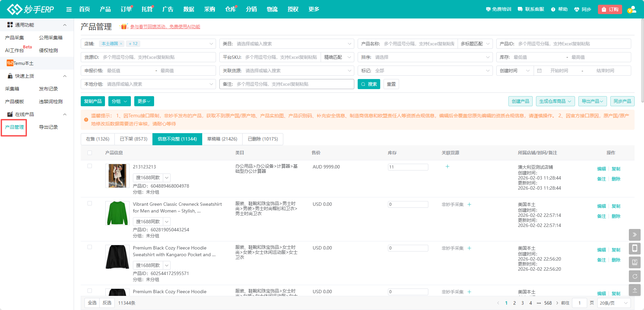The image size is (644, 310).
Task: Click the double-arrow expand icon on right toolbar
Action: pos(635,235)
